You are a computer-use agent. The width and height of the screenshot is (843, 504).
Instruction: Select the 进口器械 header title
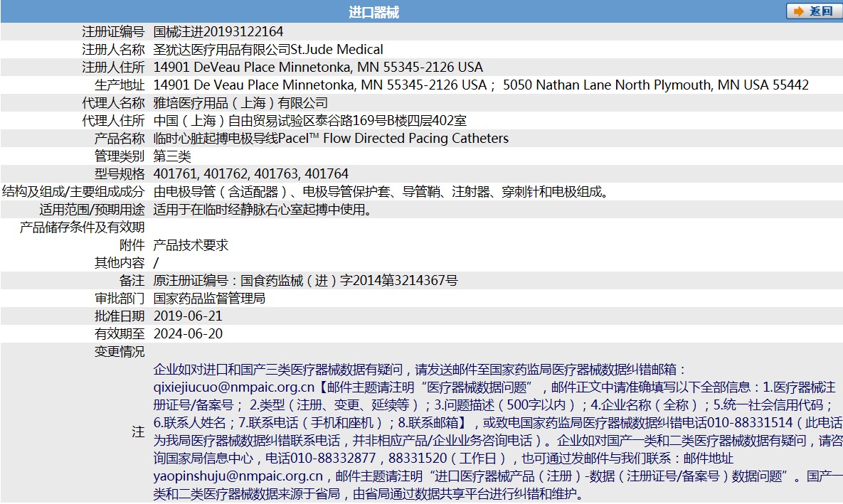(373, 12)
